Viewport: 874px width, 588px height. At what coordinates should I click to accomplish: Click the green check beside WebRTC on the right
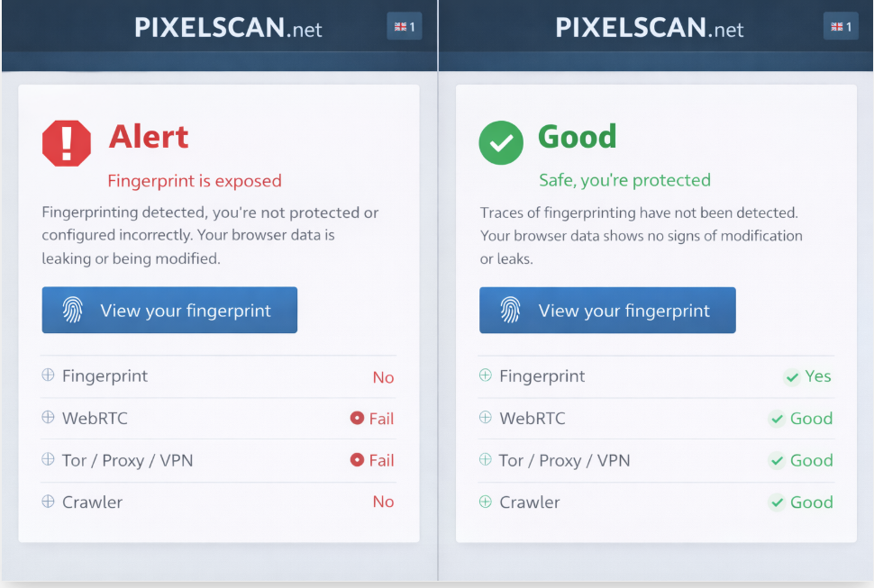click(777, 418)
